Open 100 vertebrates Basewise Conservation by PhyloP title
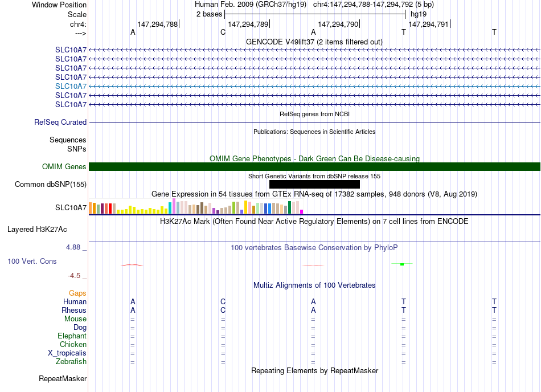 (x=314, y=247)
